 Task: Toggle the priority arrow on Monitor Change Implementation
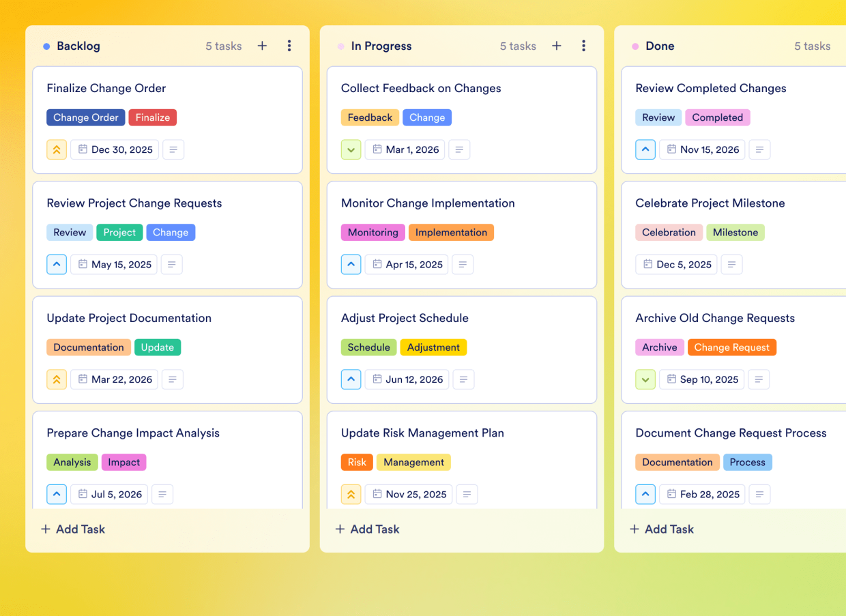pyautogui.click(x=351, y=264)
